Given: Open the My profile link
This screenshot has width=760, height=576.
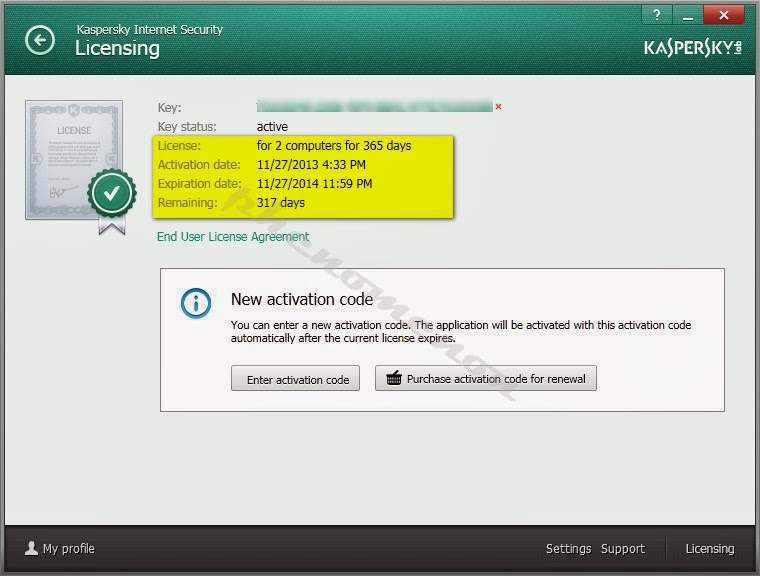Looking at the screenshot, I should coord(68,548).
